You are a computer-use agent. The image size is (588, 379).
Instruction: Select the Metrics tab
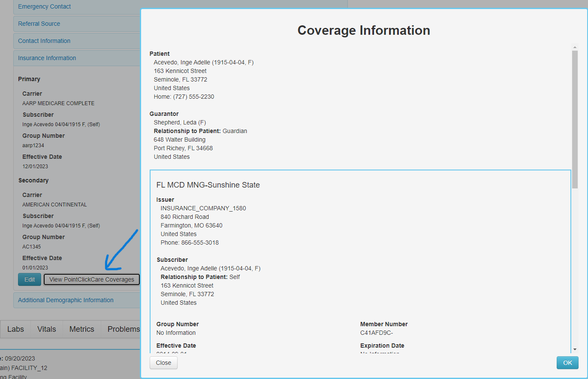[81, 329]
